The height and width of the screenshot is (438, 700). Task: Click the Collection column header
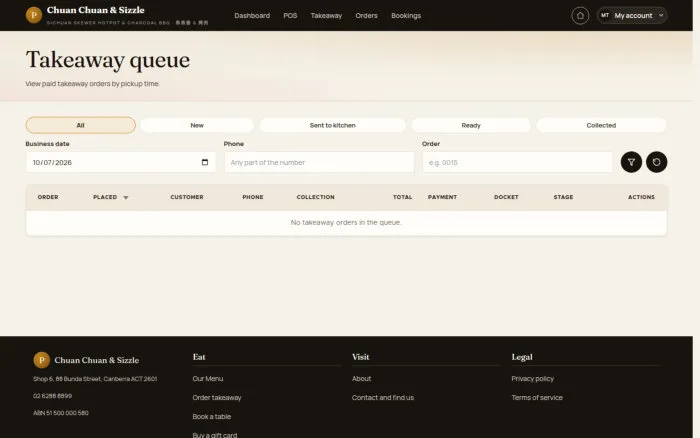coord(315,197)
